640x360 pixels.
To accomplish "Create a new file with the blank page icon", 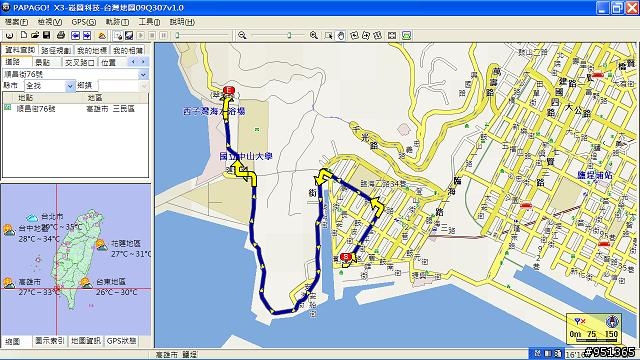I will point(24,36).
